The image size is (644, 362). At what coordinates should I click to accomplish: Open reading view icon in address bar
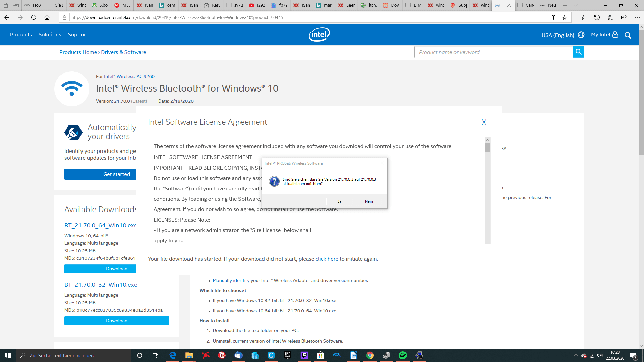pyautogui.click(x=553, y=17)
